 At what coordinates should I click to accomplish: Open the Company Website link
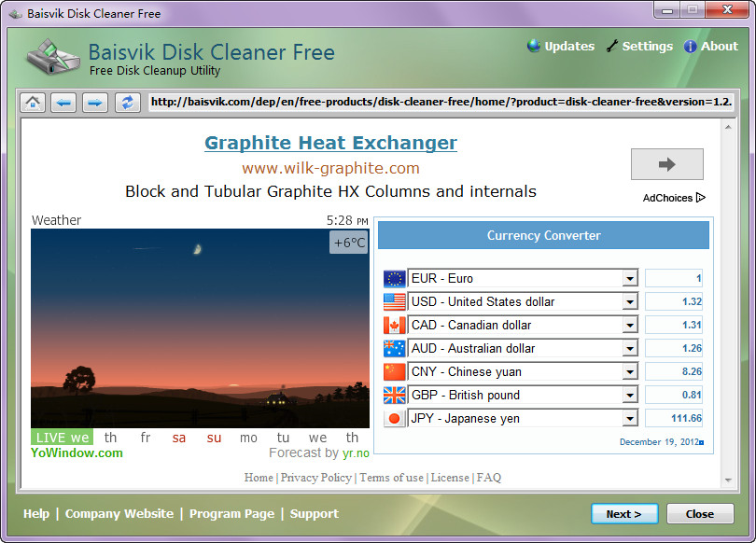point(119,513)
